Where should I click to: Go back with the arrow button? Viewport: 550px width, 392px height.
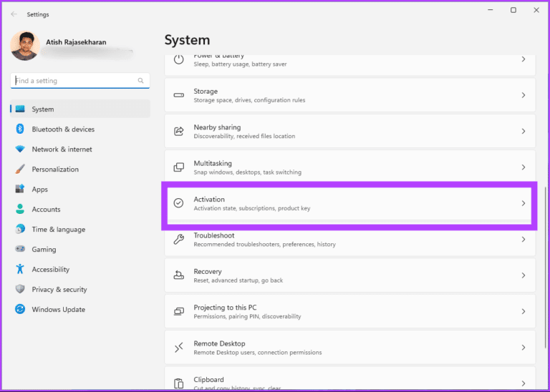14,14
